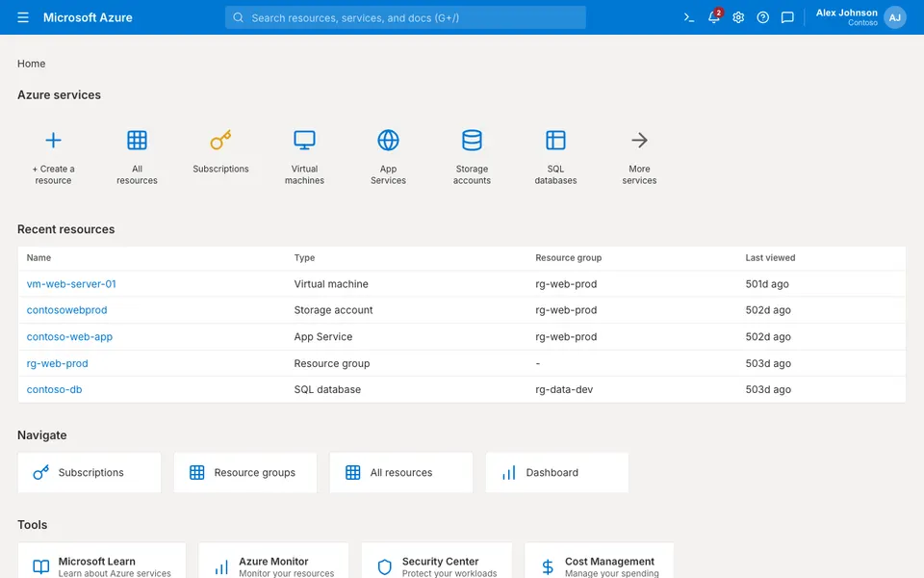Viewport: 924px width, 578px height.
Task: Click the More services arrow icon
Action: click(639, 141)
